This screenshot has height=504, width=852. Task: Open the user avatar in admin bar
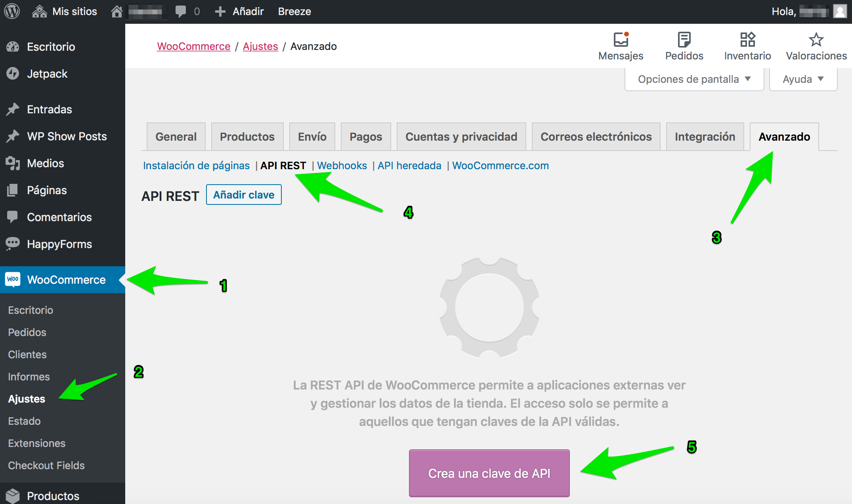pos(840,11)
